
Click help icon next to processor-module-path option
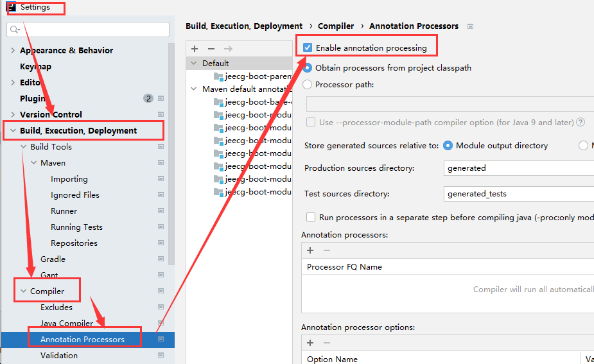coord(581,123)
